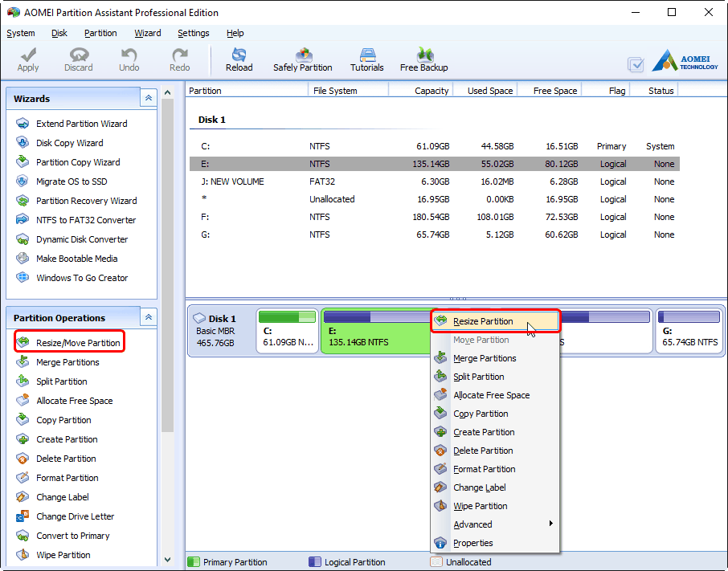Open the Disk menu
This screenshot has width=728, height=571.
(59, 33)
